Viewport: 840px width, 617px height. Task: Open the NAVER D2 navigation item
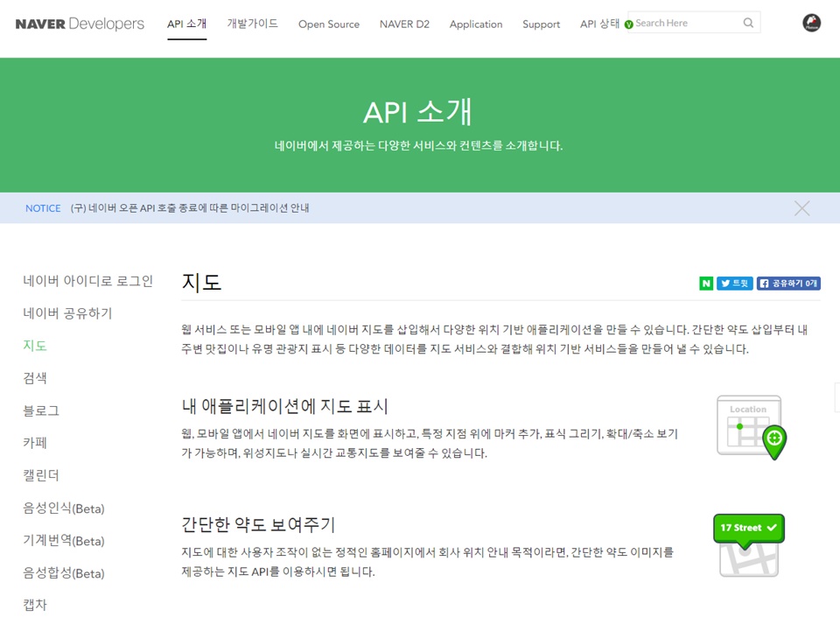click(404, 25)
